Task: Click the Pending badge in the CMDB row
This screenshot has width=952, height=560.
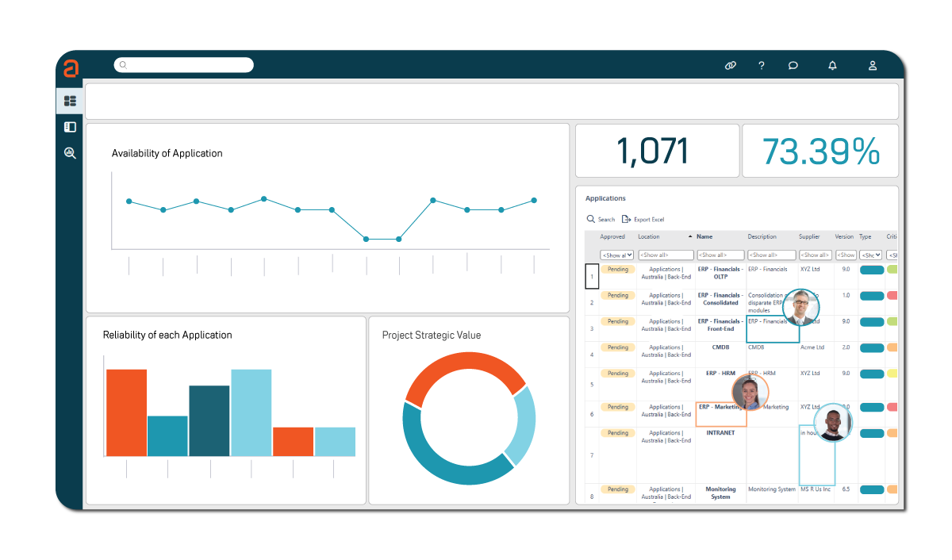Action: [x=618, y=347]
